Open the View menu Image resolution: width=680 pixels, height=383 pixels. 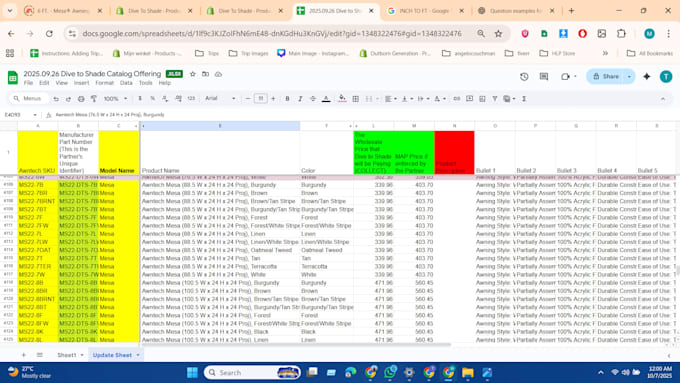(62, 83)
